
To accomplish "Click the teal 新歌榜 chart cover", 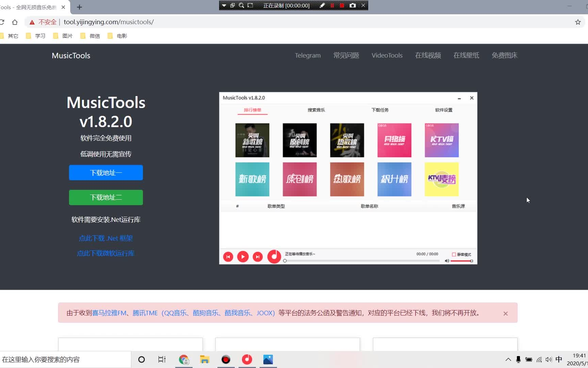I will pyautogui.click(x=252, y=179).
